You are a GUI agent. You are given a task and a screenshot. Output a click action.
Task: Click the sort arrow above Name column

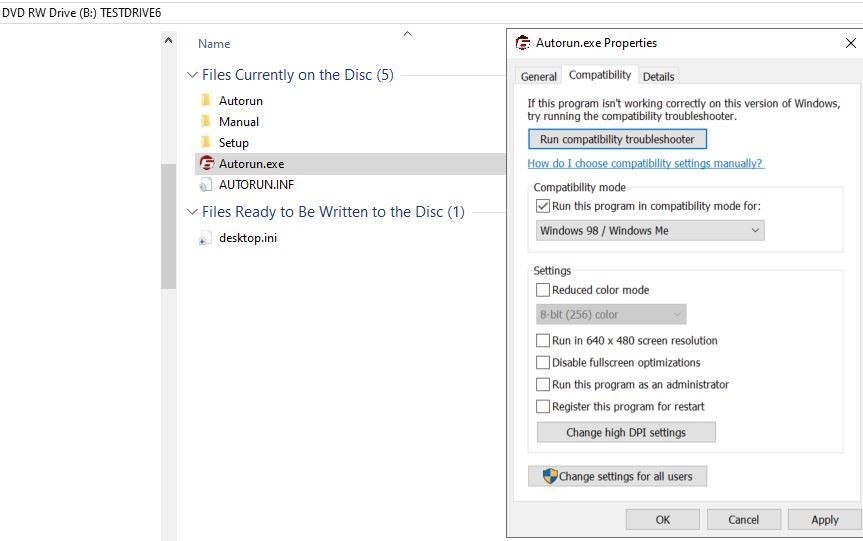[407, 34]
